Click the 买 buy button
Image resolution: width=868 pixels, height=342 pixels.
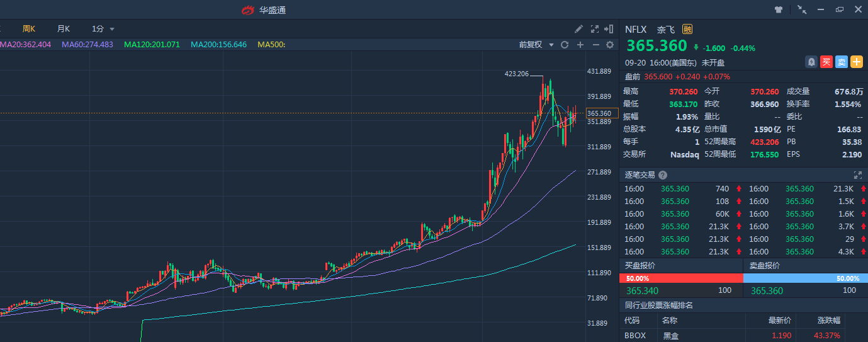click(826, 62)
